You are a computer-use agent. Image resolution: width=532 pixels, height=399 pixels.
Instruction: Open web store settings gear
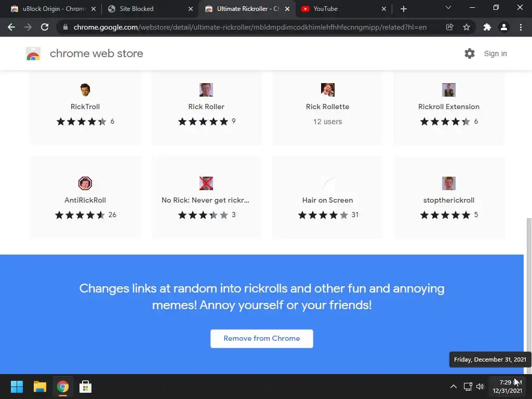click(470, 54)
